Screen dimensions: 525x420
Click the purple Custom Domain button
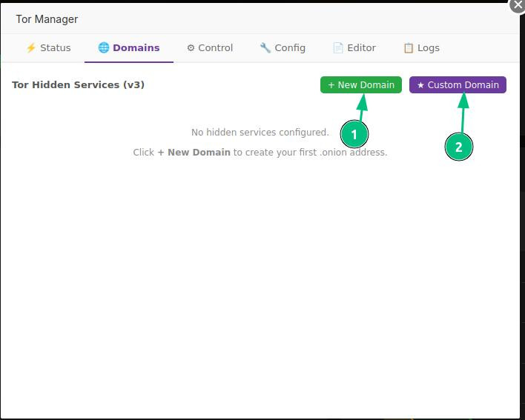pos(458,85)
